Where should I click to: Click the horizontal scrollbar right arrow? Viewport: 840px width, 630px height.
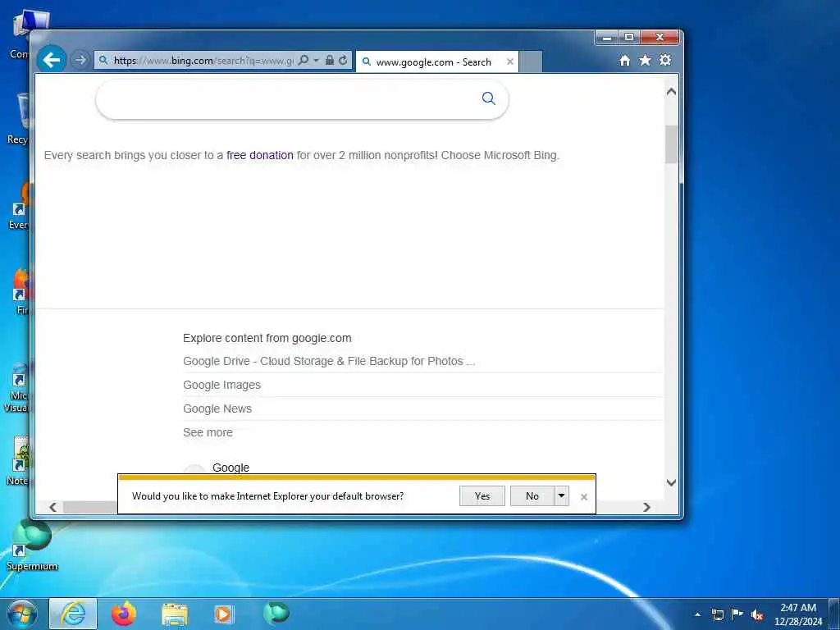(646, 507)
